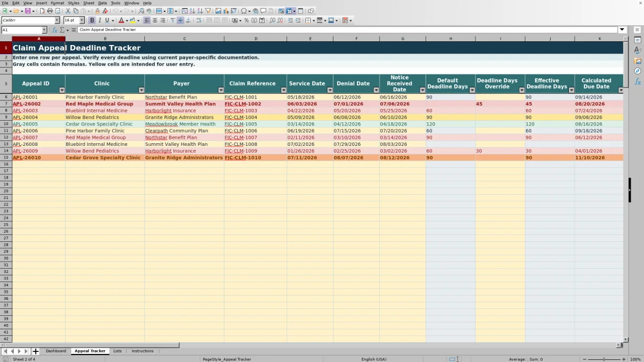Select row header 15
The height and width of the screenshot is (362, 644).
click(6, 158)
